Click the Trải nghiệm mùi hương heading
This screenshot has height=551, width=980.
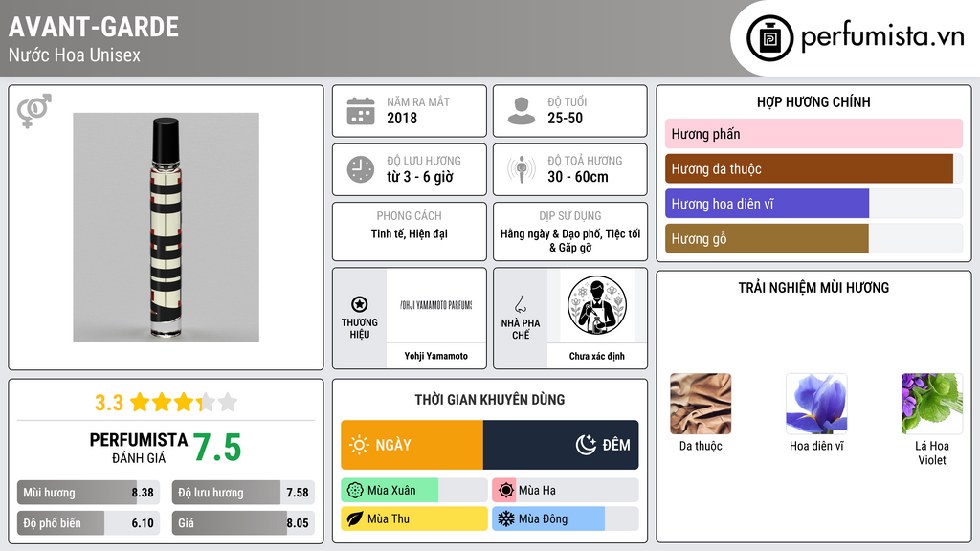pyautogui.click(x=813, y=287)
